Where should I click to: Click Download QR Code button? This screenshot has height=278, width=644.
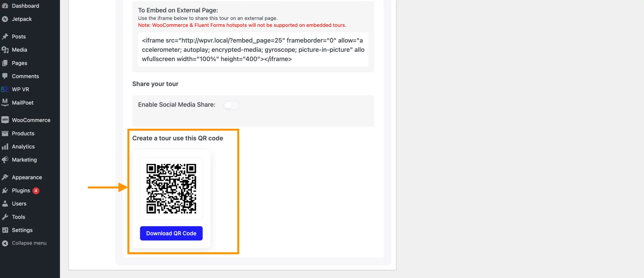coord(171,233)
